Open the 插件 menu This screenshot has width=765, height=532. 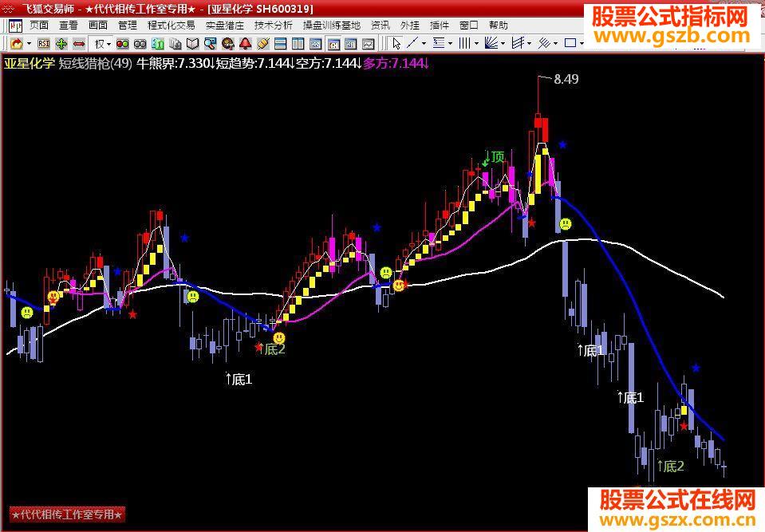click(439, 26)
